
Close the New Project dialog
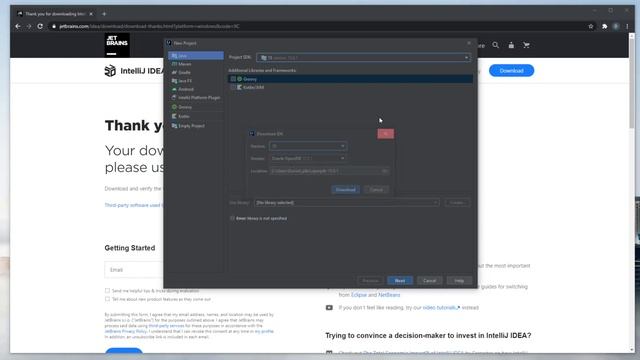coord(469,43)
